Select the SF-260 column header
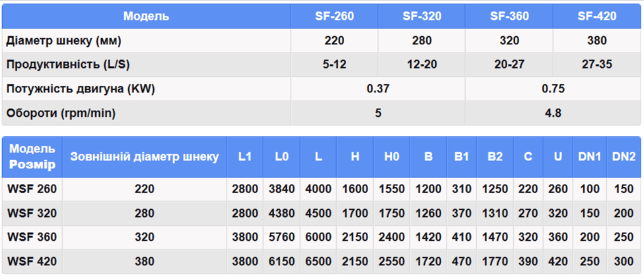 pos(334,16)
